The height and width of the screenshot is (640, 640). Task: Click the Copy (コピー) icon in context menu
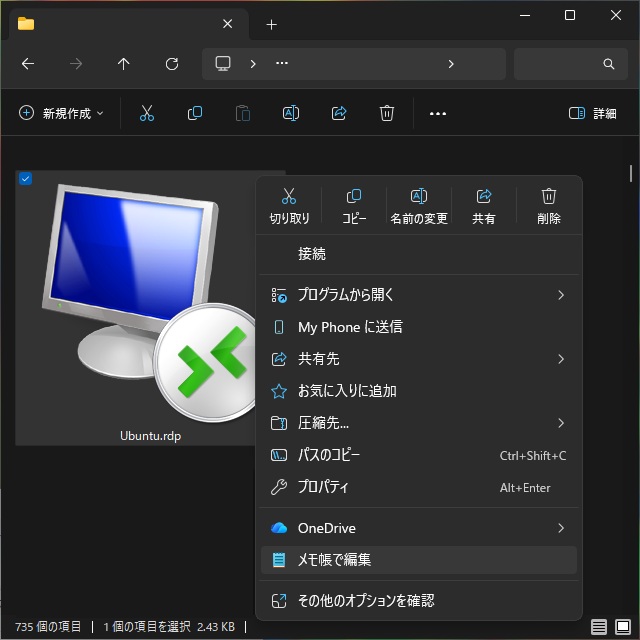click(x=354, y=205)
